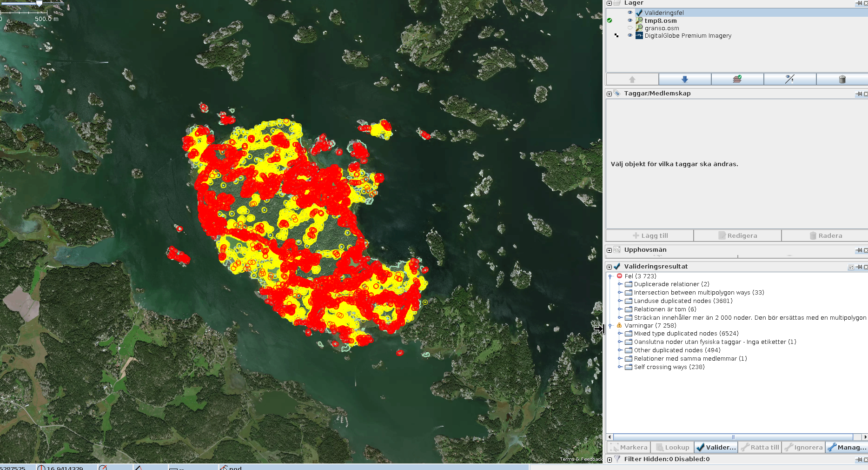
Task: Collapse the Varningar tree node
Action: [x=610, y=326]
